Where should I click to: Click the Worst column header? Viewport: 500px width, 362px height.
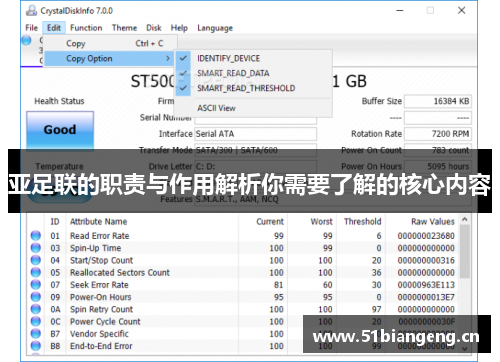pos(322,222)
